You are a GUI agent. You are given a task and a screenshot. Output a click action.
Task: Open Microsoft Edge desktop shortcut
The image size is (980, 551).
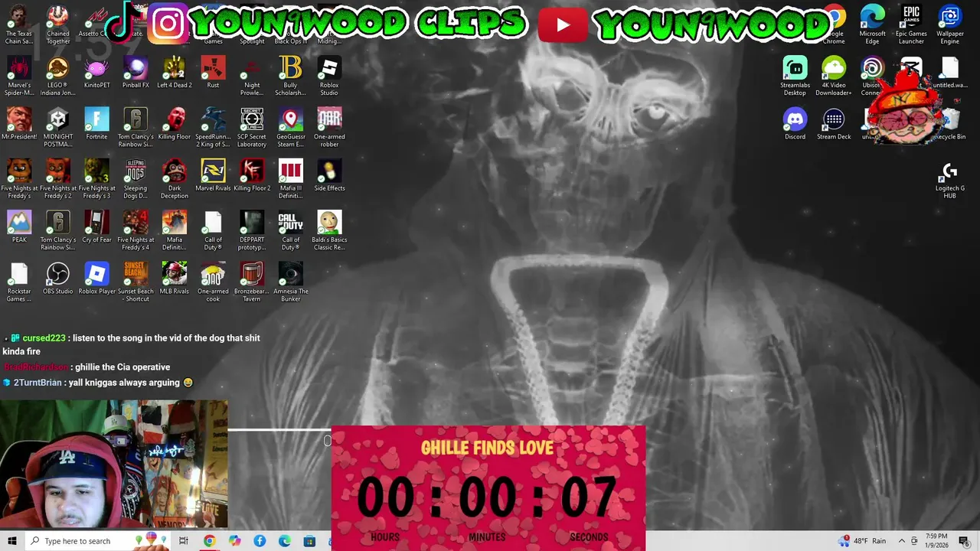click(x=872, y=24)
